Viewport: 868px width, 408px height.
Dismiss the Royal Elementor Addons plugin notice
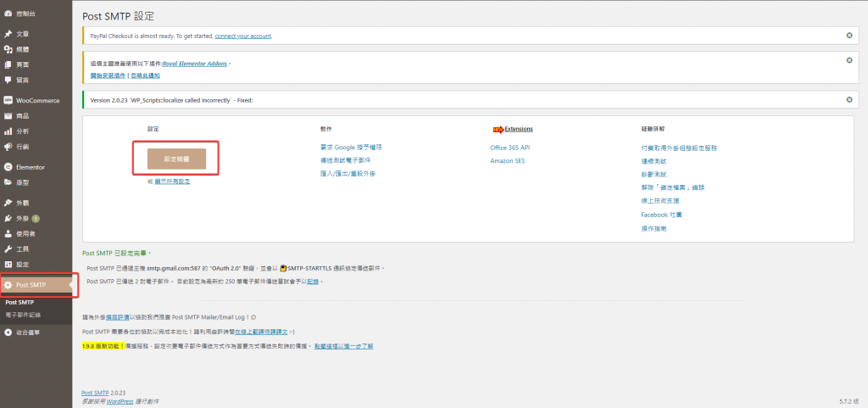849,60
